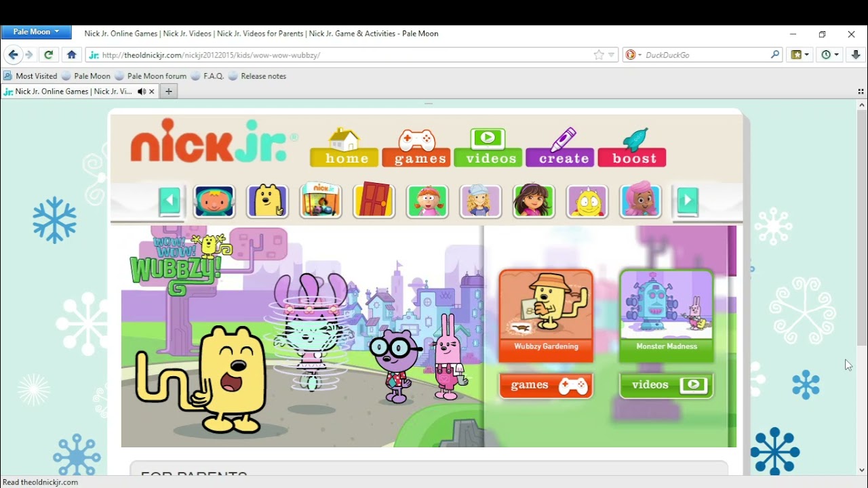Screen dimensions: 868x488
Task: Reload the current page
Action: coord(48,55)
